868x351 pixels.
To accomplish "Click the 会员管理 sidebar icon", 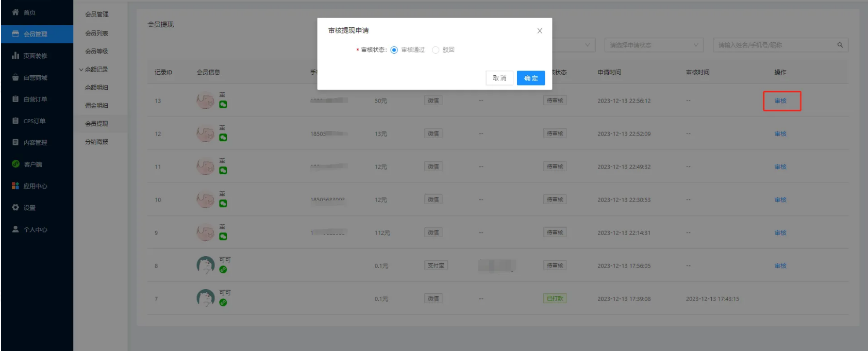I will pos(15,34).
